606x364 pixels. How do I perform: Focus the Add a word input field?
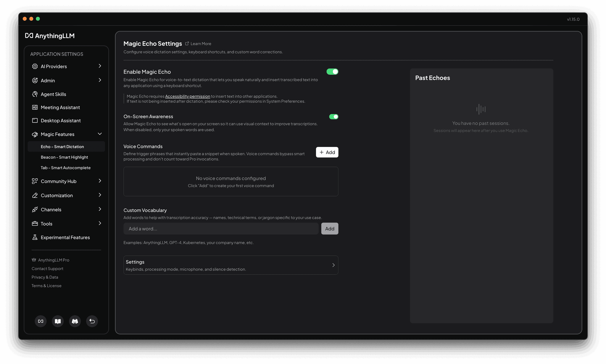(221, 229)
